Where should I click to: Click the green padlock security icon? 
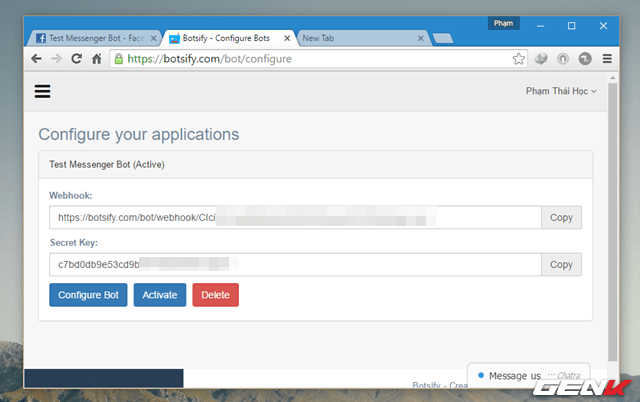coord(119,59)
